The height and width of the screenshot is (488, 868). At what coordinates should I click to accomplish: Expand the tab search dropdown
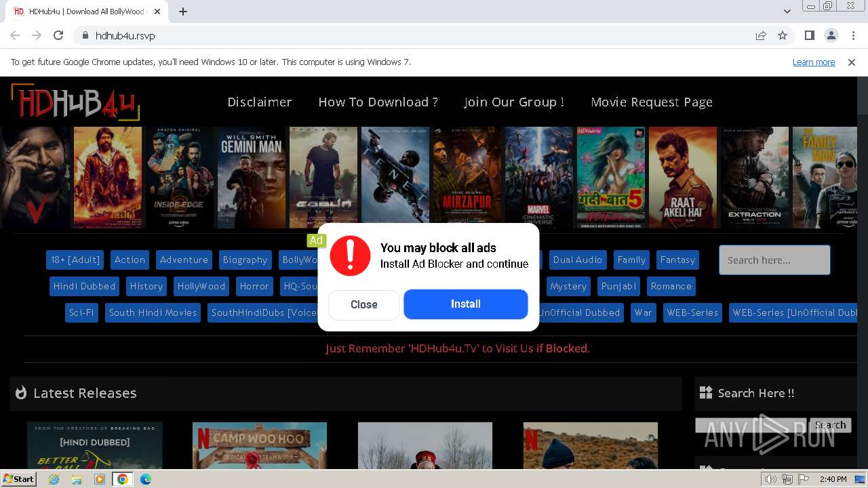(x=787, y=12)
